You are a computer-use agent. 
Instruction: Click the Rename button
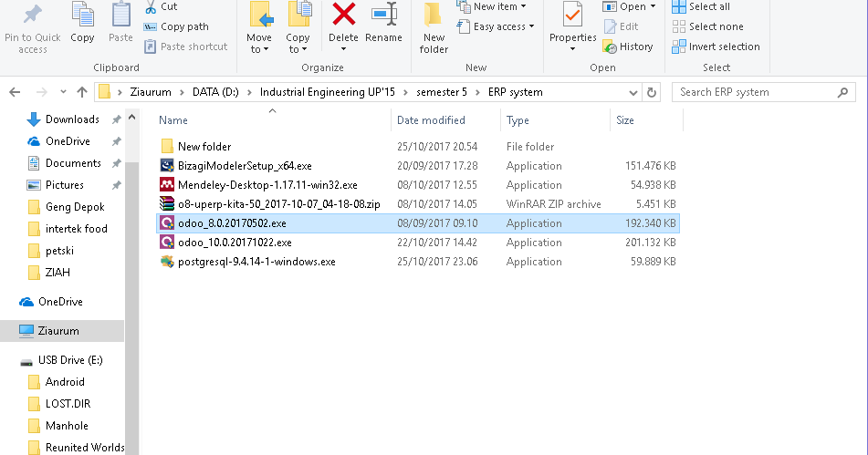[383, 23]
